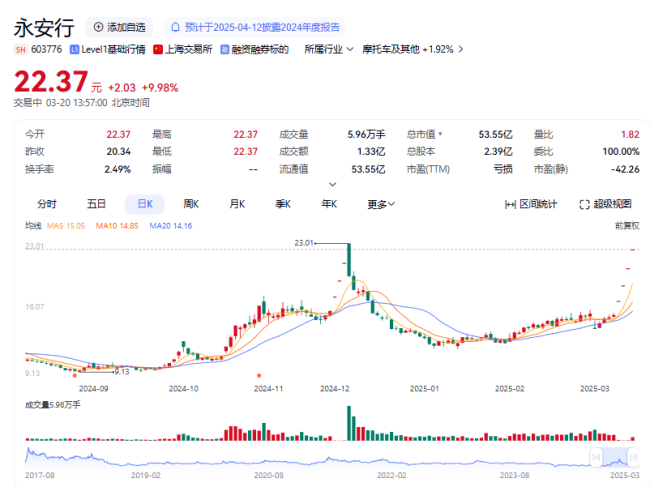Click MA10 14.85 indicator label
The height and width of the screenshot is (487, 650).
click(x=117, y=226)
